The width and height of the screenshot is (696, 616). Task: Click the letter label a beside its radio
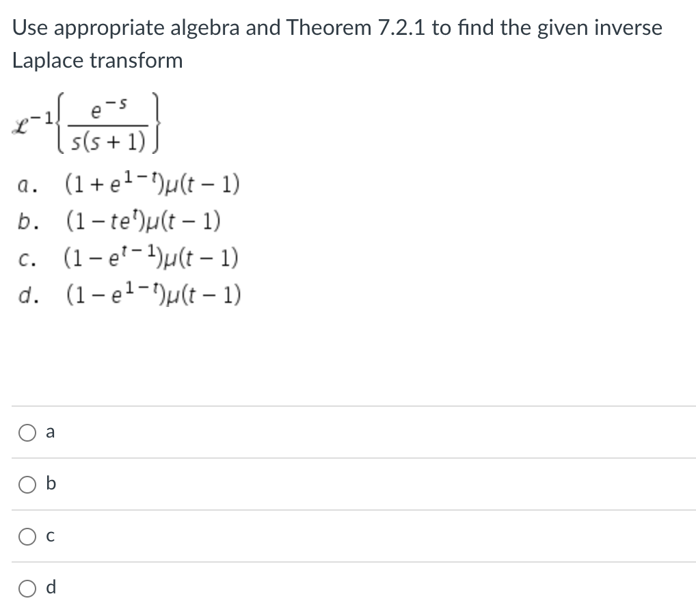[49, 431]
